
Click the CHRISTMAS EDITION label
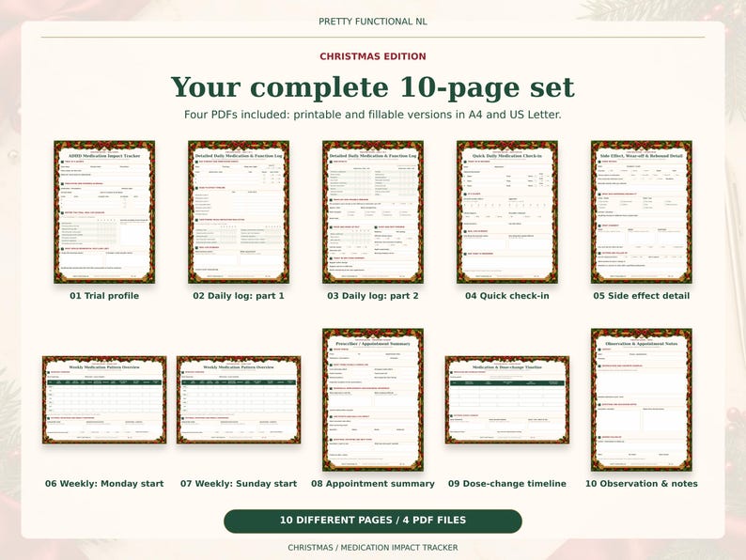point(373,56)
